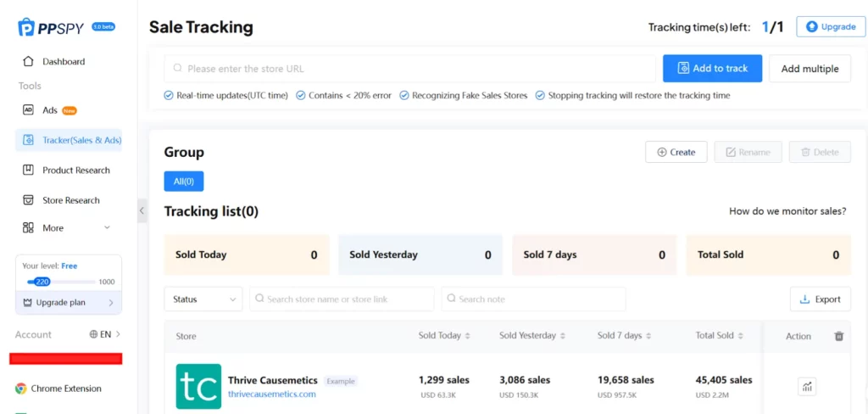Click the Delete group button
The image size is (868, 414).
[820, 152]
